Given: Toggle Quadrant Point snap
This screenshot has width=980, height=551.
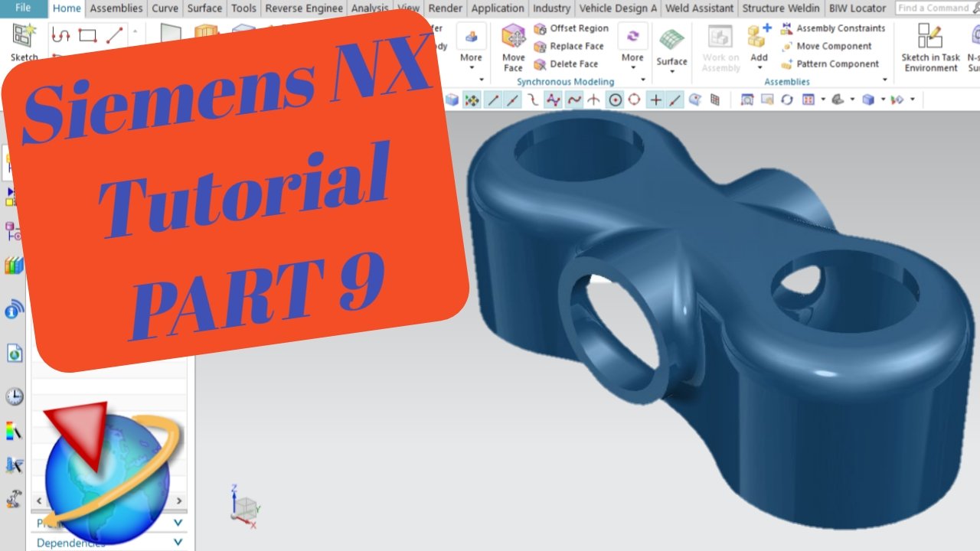Looking at the screenshot, I should [635, 99].
